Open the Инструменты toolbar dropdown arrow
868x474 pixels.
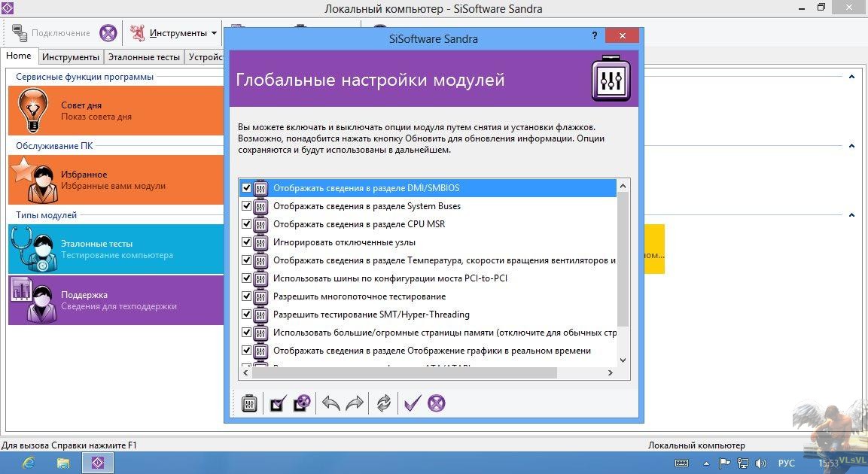(x=215, y=33)
